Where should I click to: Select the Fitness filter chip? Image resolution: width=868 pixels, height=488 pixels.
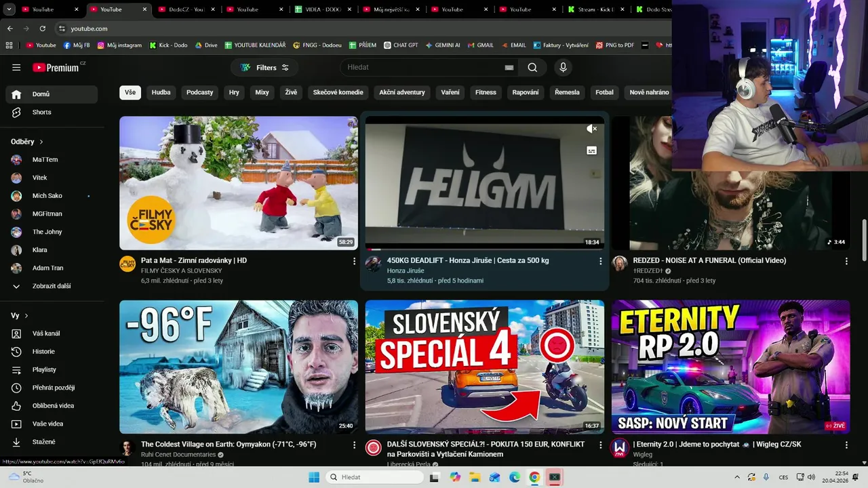[x=486, y=92]
